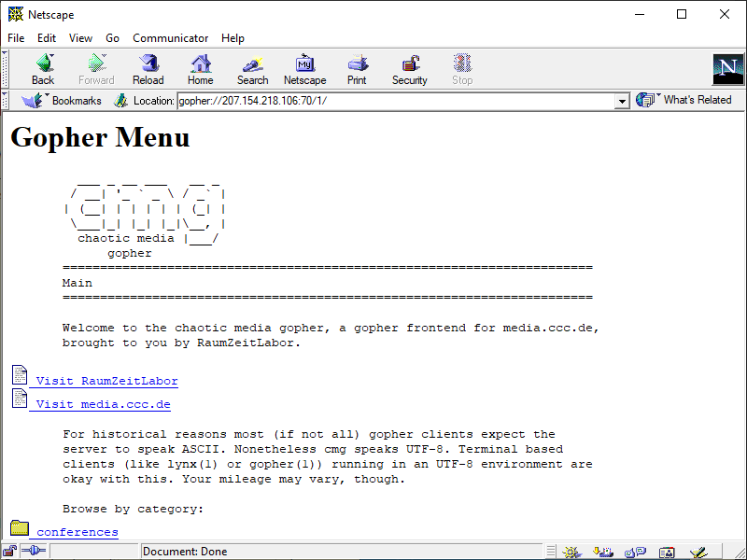Print the current page

[357, 69]
